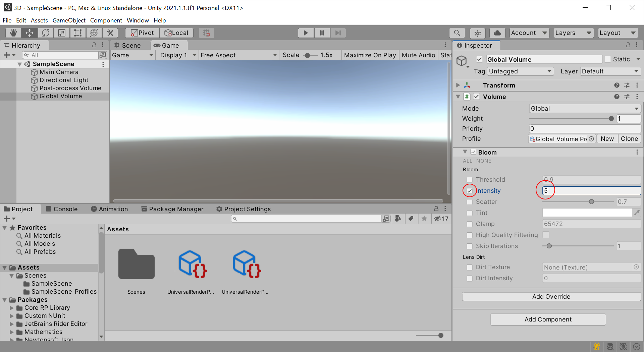Click the Play button
This screenshot has width=644, height=352.
(x=306, y=33)
